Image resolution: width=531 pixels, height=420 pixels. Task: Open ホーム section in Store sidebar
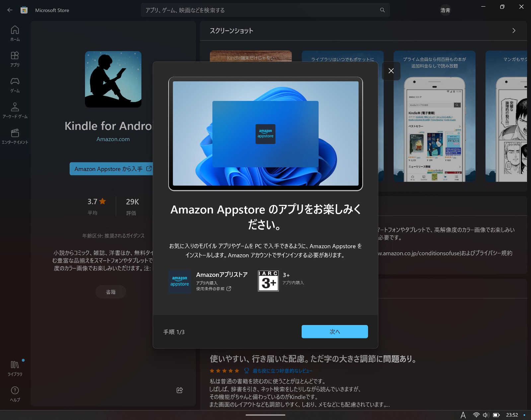coord(15,33)
